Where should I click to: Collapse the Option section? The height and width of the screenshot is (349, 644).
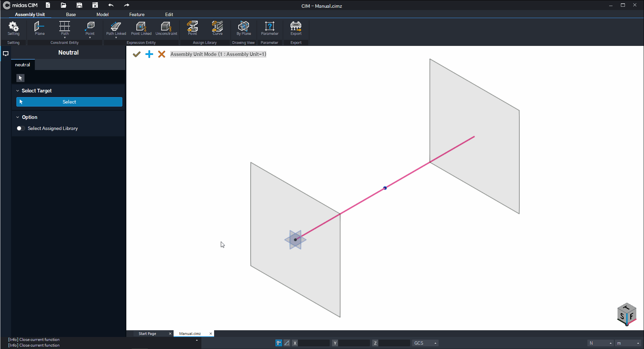click(x=18, y=117)
